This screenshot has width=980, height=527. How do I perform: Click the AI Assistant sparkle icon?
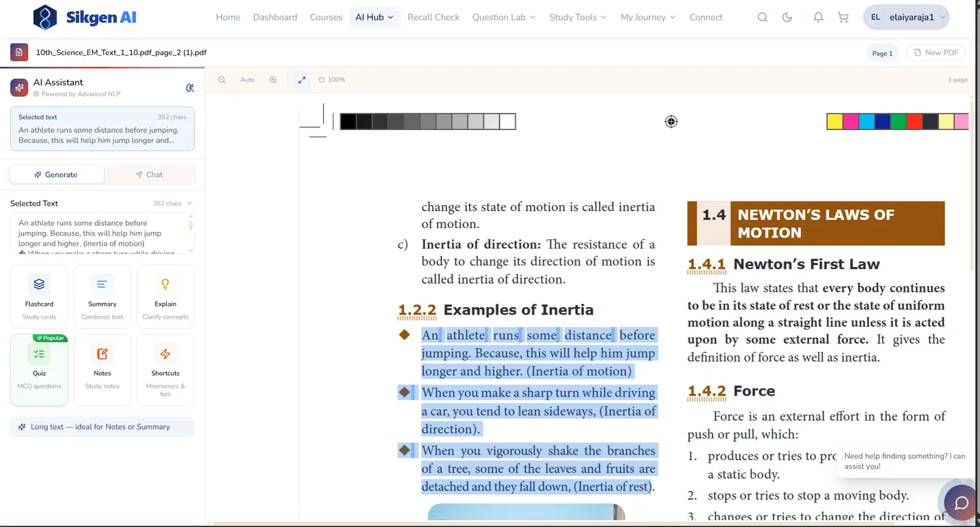(x=19, y=87)
